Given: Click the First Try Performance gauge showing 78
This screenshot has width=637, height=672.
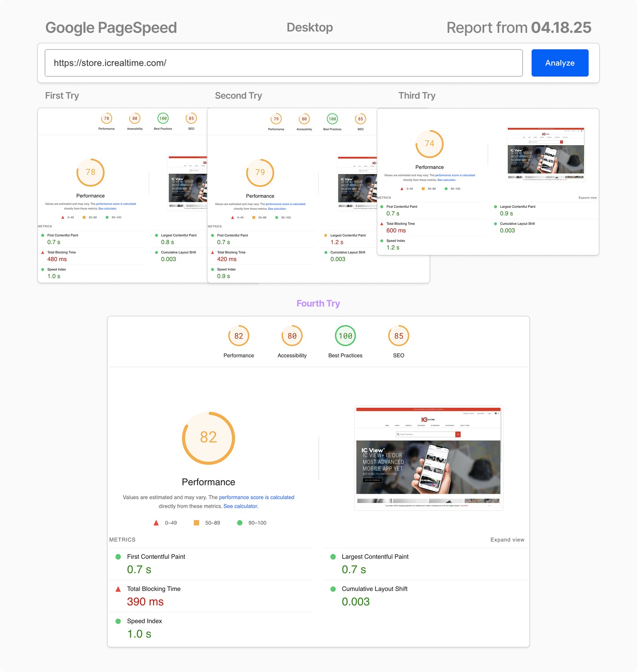Looking at the screenshot, I should pos(91,172).
